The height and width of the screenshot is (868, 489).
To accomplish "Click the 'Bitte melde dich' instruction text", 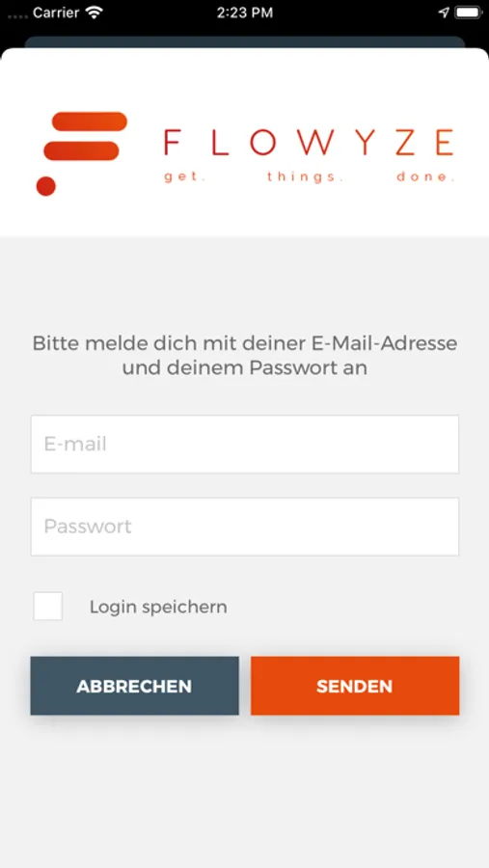I will (x=245, y=355).
